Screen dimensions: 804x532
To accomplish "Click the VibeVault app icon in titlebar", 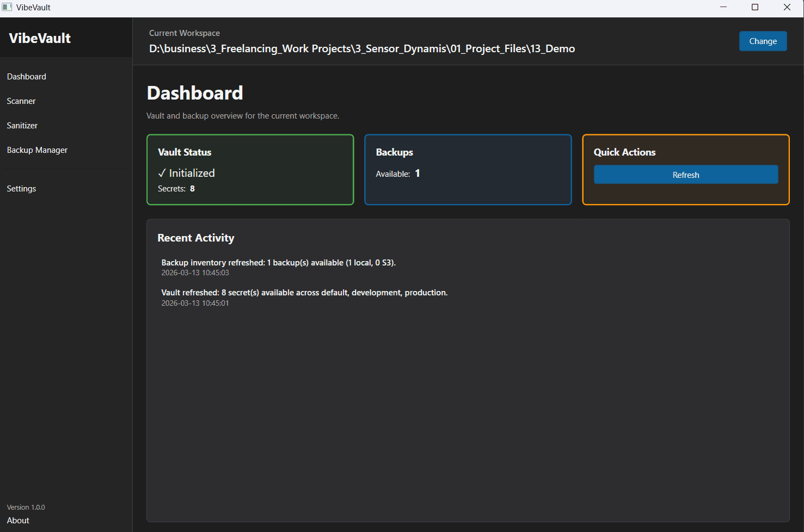I will click(7, 7).
